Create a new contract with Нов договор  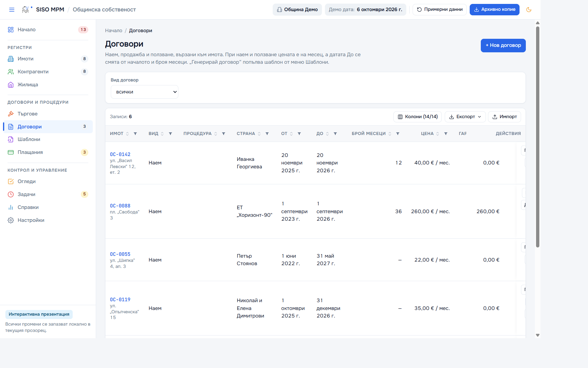(503, 45)
